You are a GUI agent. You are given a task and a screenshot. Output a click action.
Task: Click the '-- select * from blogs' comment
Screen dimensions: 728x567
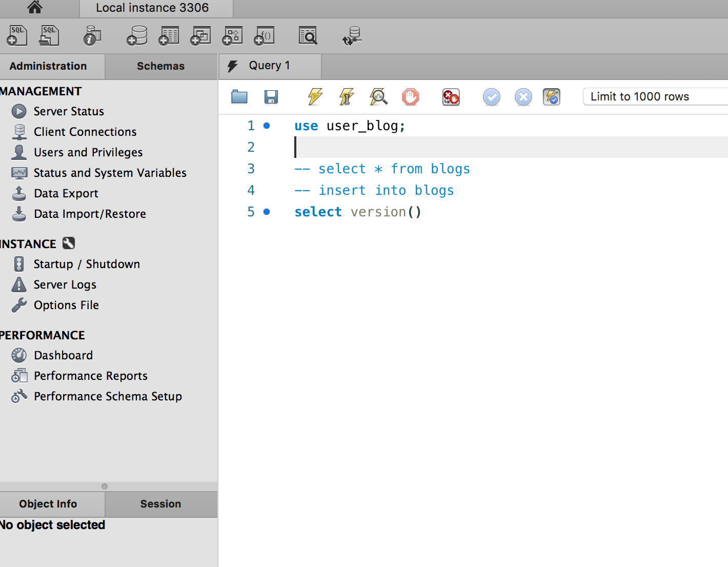pyautogui.click(x=382, y=169)
